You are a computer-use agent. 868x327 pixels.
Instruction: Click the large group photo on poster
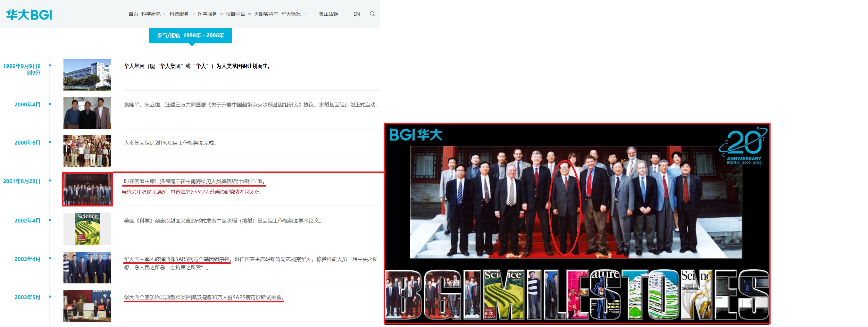click(x=576, y=202)
